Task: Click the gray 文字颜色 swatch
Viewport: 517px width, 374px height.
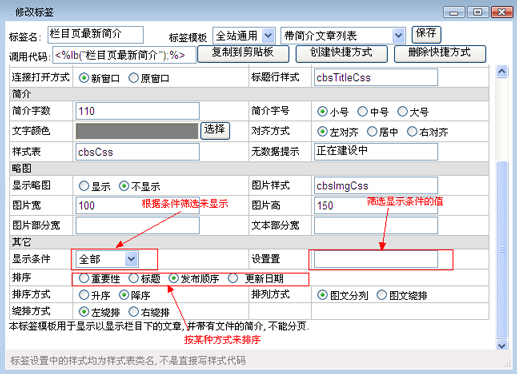Action: pos(137,131)
